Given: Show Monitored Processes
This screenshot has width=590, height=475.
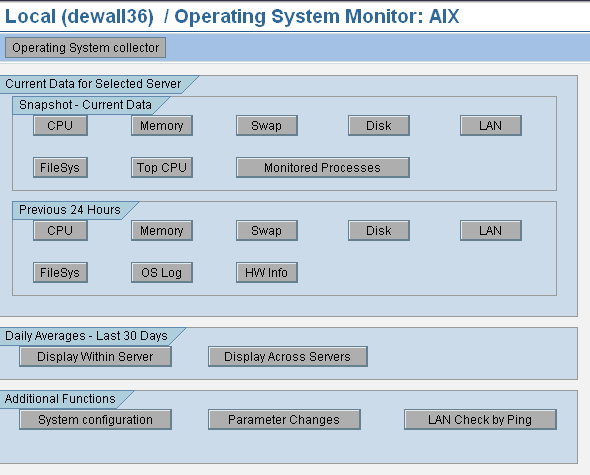Looking at the screenshot, I should 323,167.
